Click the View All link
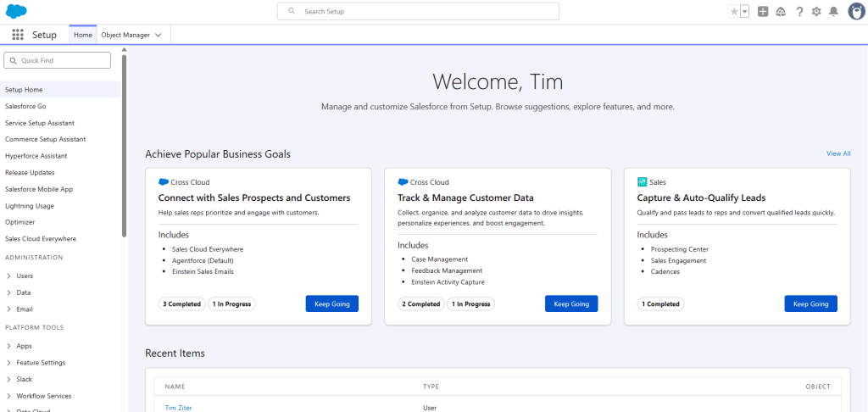 point(837,153)
